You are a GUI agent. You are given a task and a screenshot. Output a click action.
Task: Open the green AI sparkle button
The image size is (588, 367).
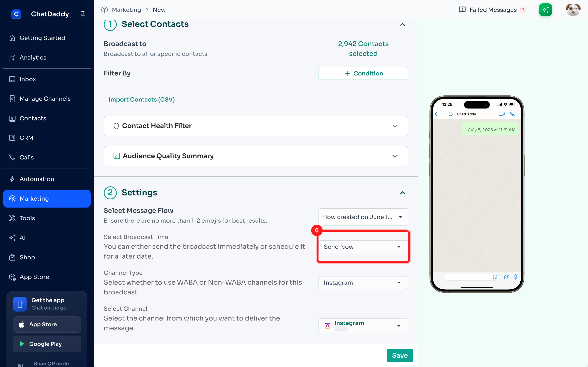click(545, 10)
